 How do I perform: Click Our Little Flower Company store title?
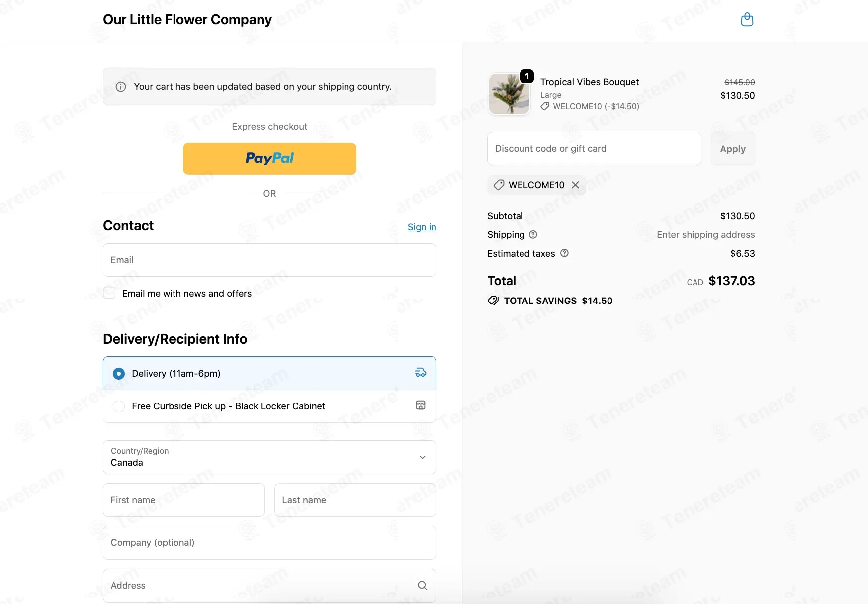coord(187,20)
